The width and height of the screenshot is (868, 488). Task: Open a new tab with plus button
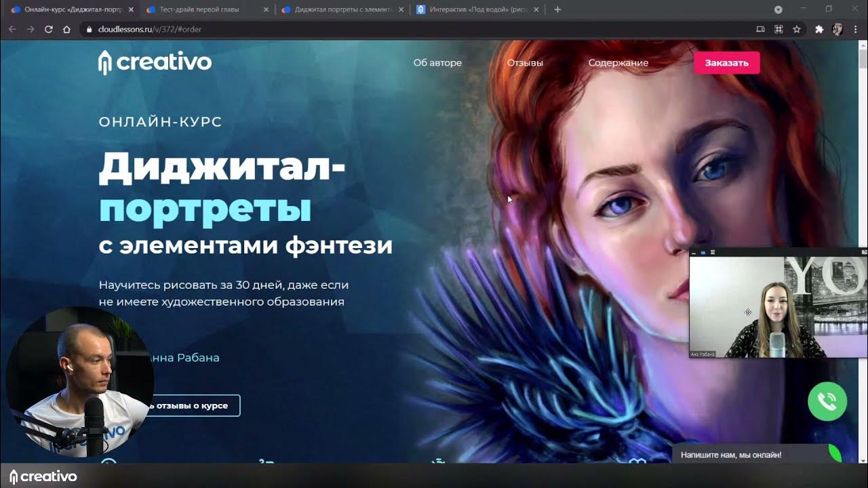[557, 9]
